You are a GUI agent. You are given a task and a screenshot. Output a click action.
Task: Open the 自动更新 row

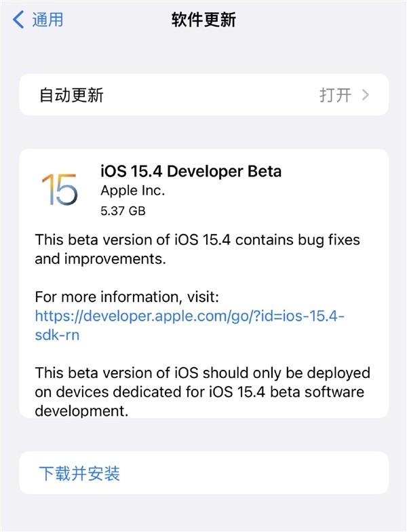203,95
